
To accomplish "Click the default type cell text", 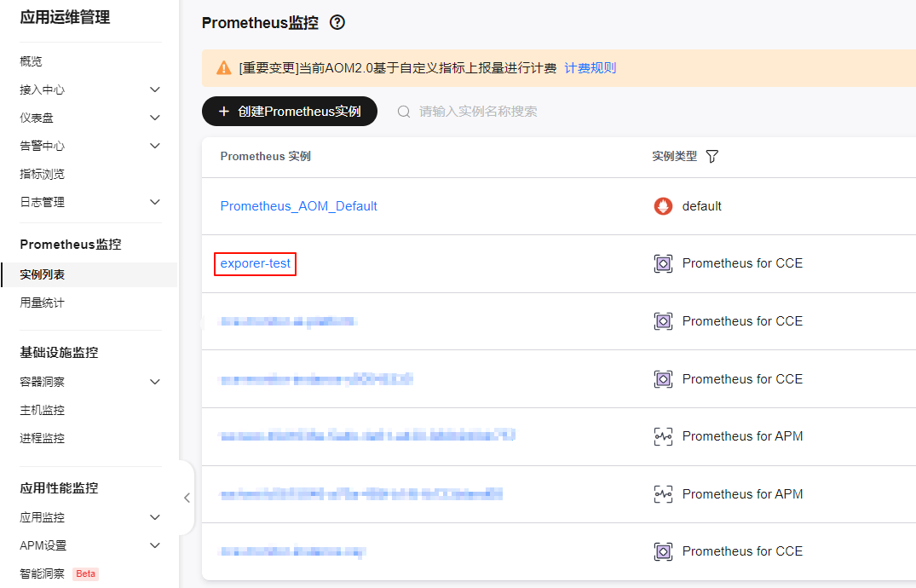I will click(x=701, y=205).
